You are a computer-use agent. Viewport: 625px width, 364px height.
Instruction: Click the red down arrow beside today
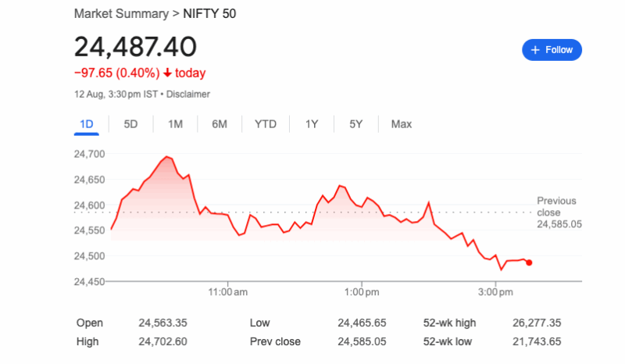(x=167, y=73)
